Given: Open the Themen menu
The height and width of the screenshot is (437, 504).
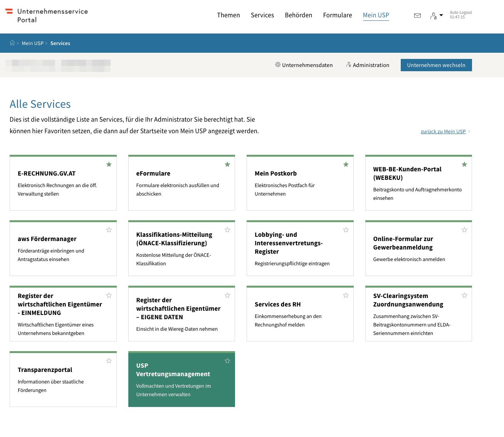Looking at the screenshot, I should pyautogui.click(x=228, y=15).
